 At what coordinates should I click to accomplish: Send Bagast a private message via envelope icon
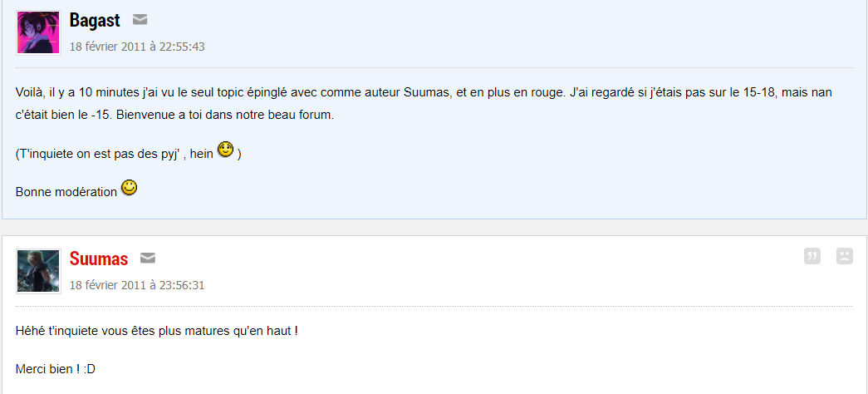coord(140,21)
